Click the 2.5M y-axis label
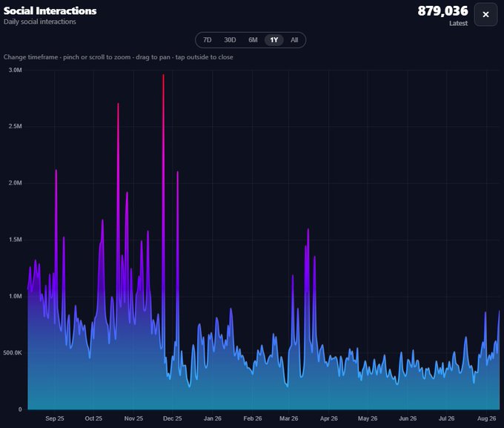Image resolution: width=504 pixels, height=428 pixels. 15,126
